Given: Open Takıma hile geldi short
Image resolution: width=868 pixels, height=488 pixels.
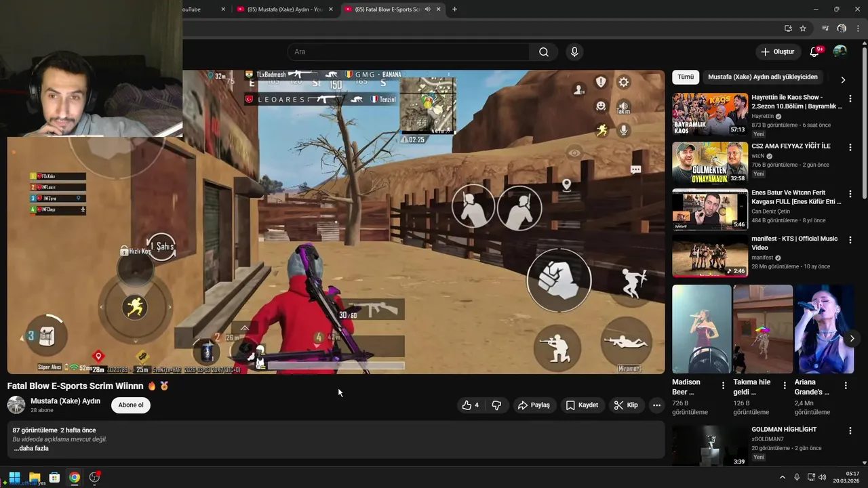Looking at the screenshot, I should [763, 329].
